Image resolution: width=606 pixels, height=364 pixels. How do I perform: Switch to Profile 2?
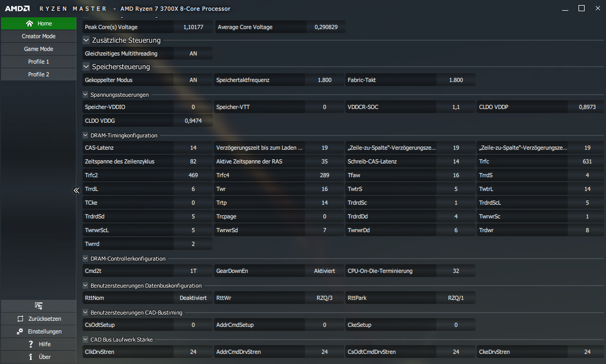[x=39, y=74]
